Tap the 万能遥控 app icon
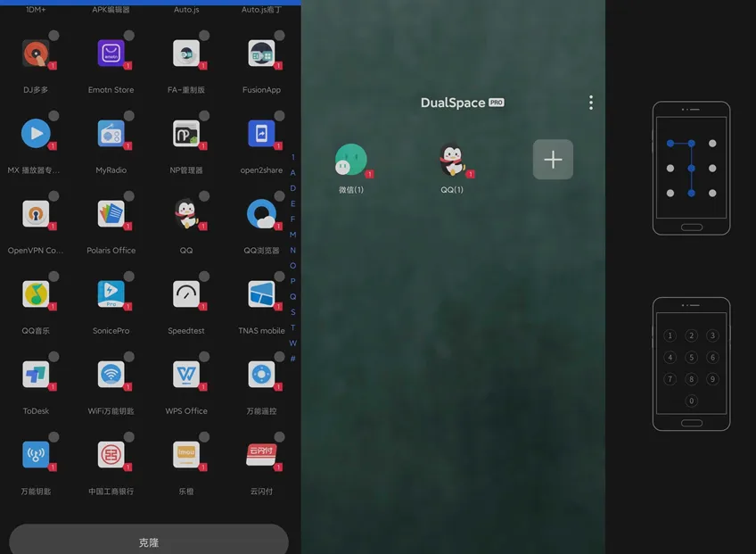 pyautogui.click(x=261, y=374)
